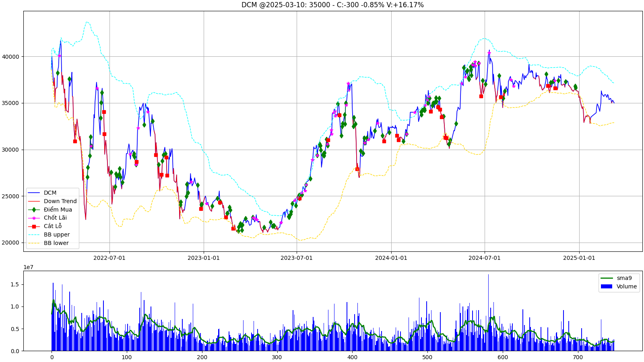The image size is (644, 362).
Task: Click the 35000 price axis label
Action: (11, 103)
